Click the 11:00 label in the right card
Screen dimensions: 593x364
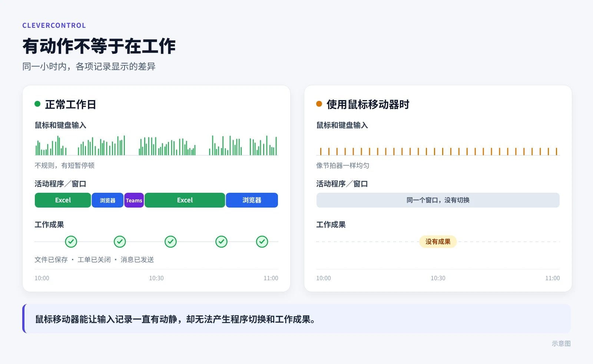[x=552, y=278]
